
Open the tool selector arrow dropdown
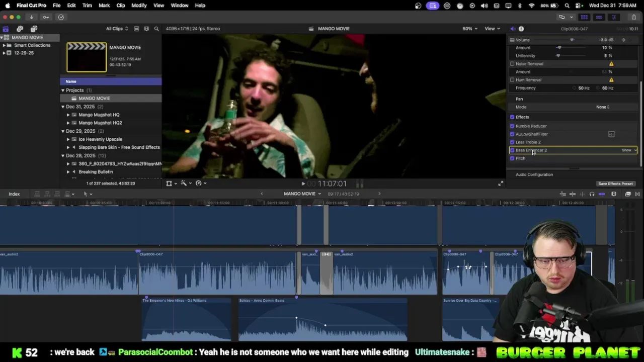(88, 194)
